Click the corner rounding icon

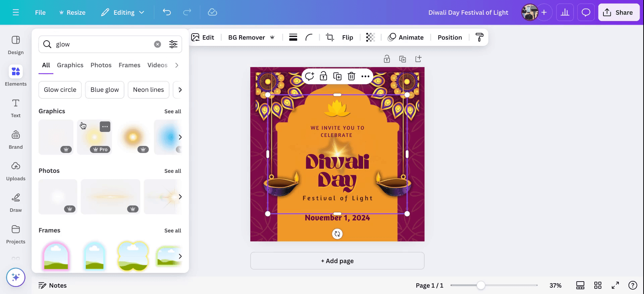pos(309,37)
